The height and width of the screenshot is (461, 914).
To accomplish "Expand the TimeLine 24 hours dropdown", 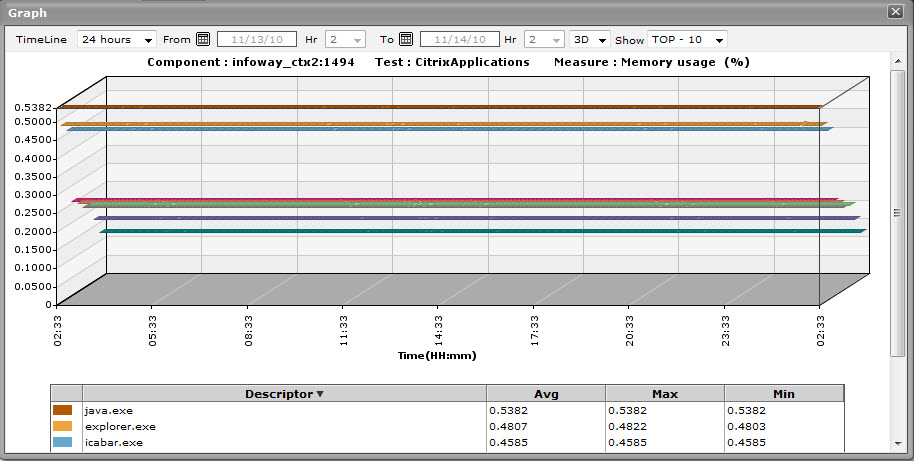I will tap(117, 40).
